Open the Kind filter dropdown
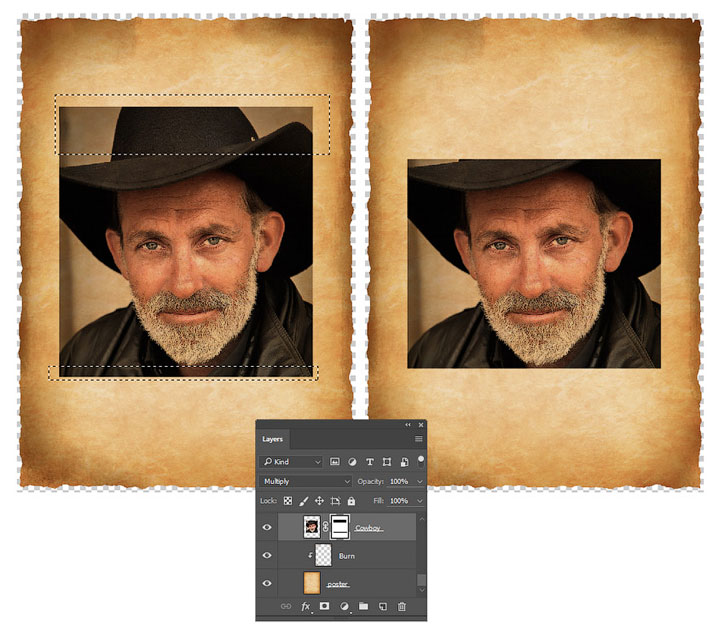The height and width of the screenshot is (635, 725). [x=292, y=462]
